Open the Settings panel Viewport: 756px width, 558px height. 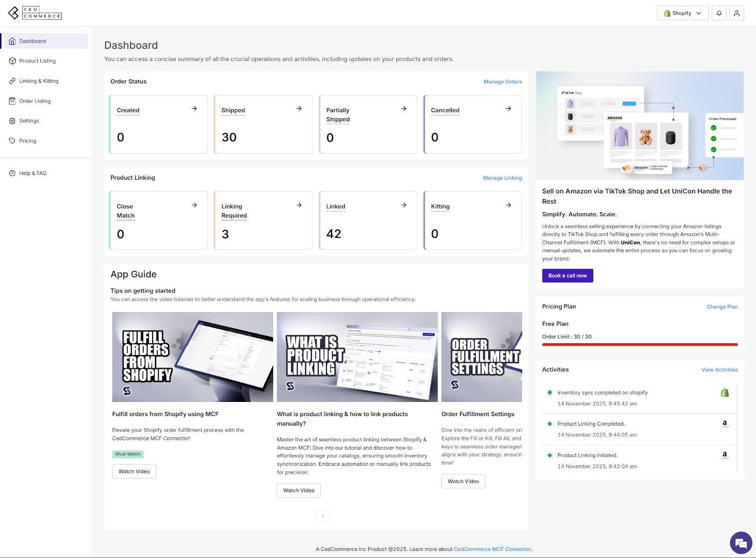[x=29, y=121]
